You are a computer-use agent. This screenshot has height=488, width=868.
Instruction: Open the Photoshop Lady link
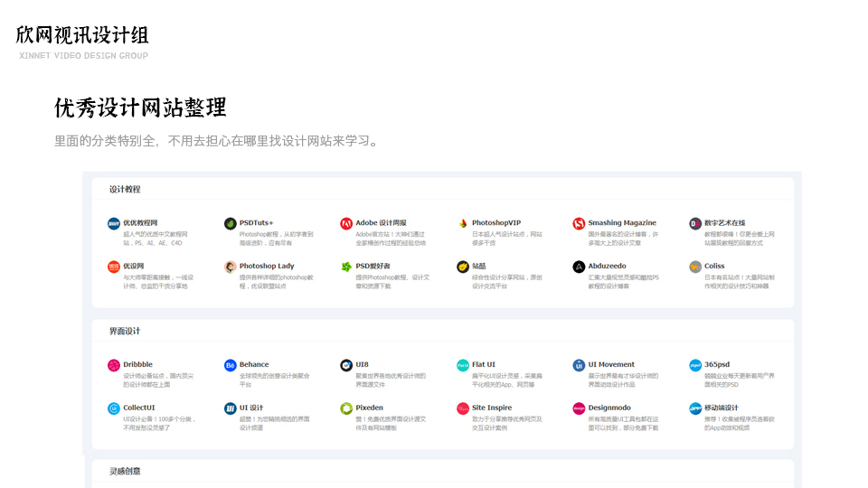tap(266, 266)
